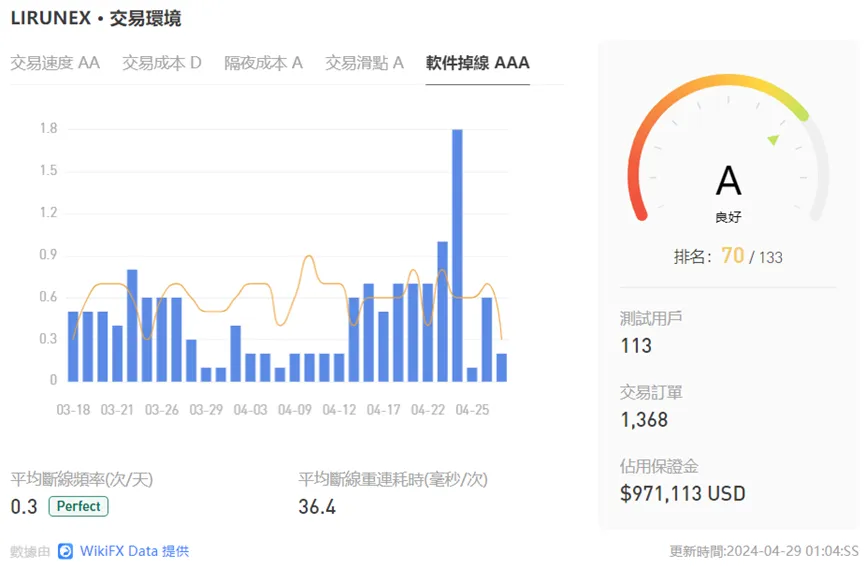Open the WikiFX Data 提供 link
This screenshot has width=865, height=569.
(134, 551)
